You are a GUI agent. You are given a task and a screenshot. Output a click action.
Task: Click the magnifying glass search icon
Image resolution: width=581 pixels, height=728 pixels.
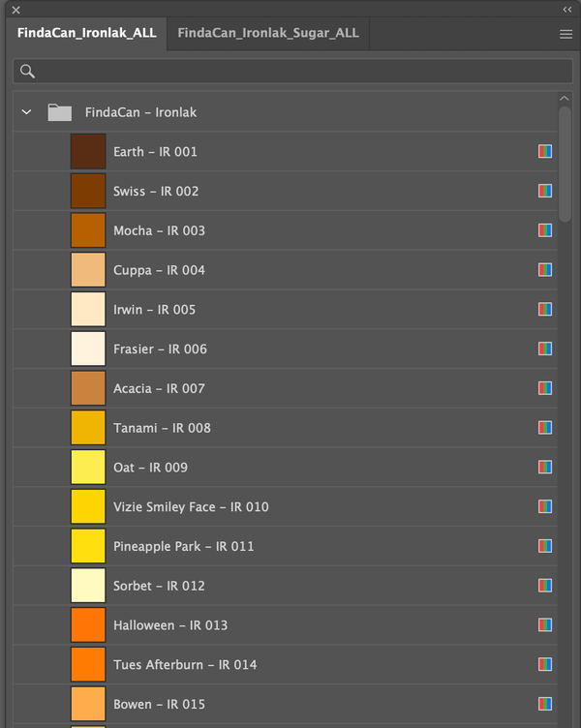coord(27,72)
